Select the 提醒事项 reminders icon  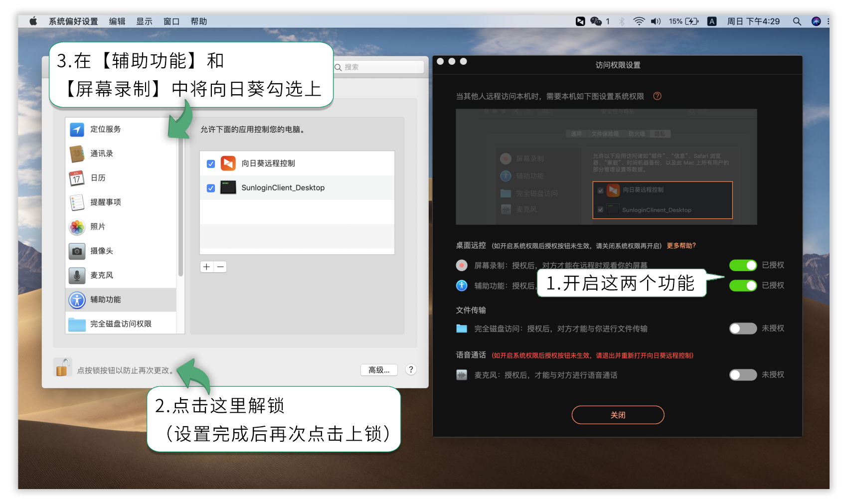click(x=77, y=202)
